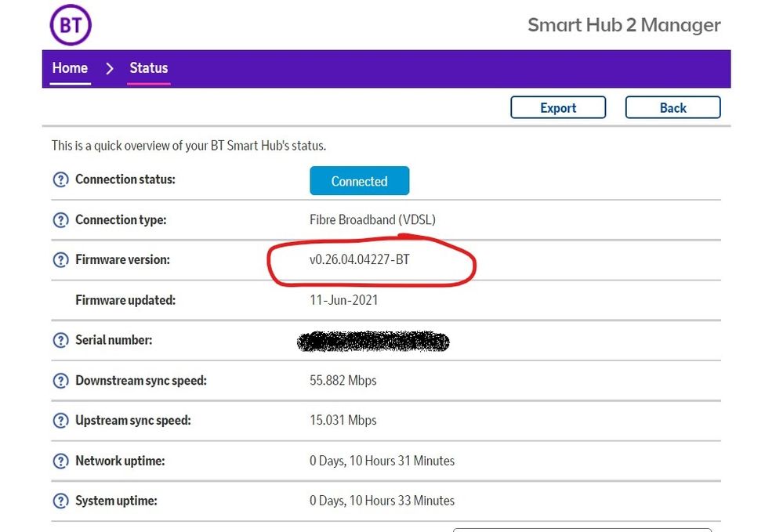Open help icon for Connection type
The image size is (783, 532).
[60, 220]
